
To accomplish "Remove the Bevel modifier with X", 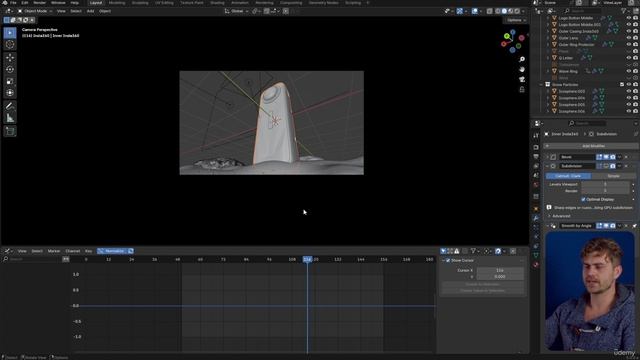I will point(627,157).
